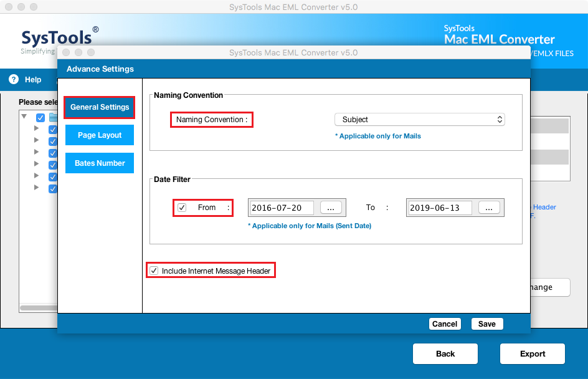
Task: Click the Naming Convention label
Action: (212, 120)
